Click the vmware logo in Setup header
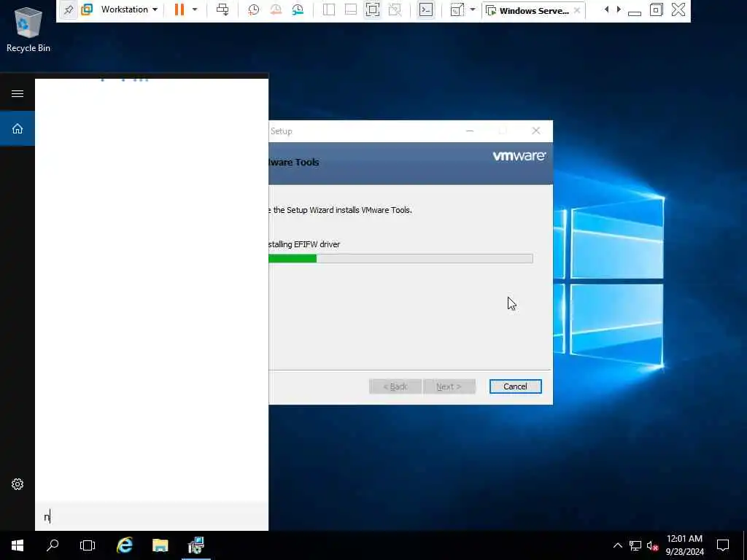The width and height of the screenshot is (747, 560). tap(519, 156)
